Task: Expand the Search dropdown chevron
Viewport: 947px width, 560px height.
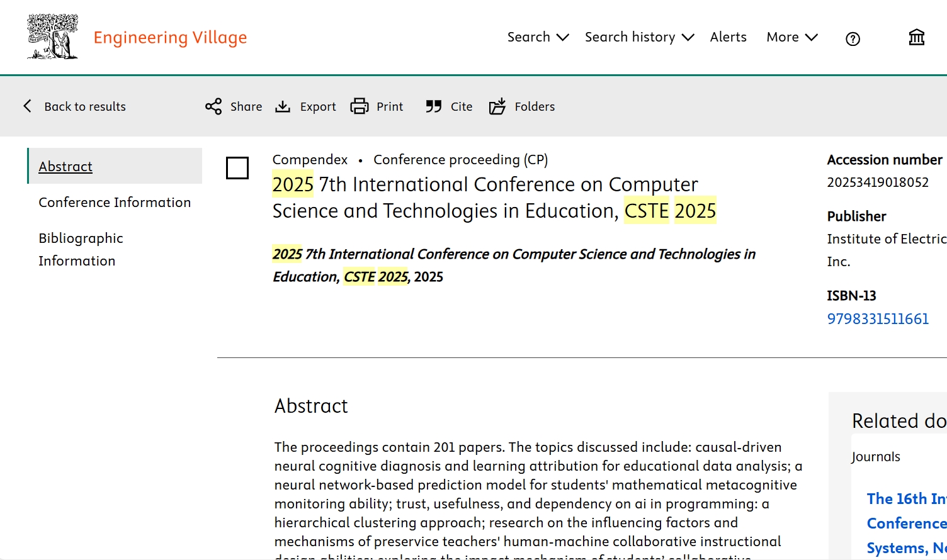Action: click(x=563, y=38)
